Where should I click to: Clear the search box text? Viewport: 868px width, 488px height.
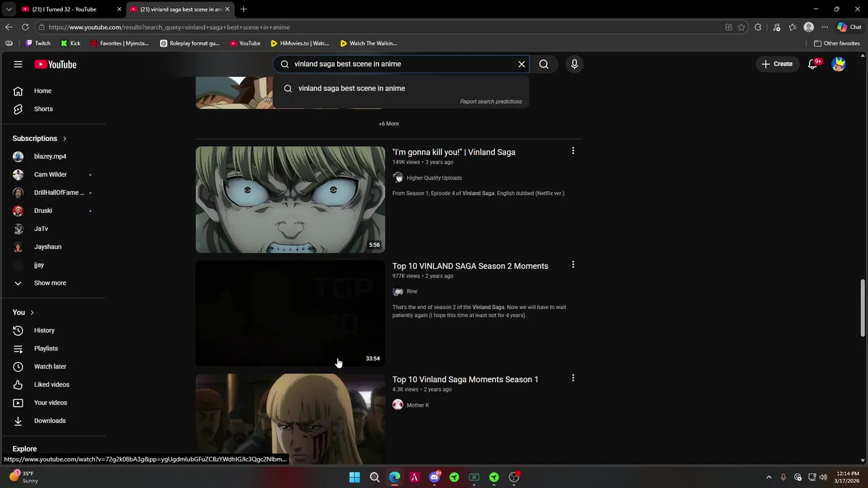point(521,64)
